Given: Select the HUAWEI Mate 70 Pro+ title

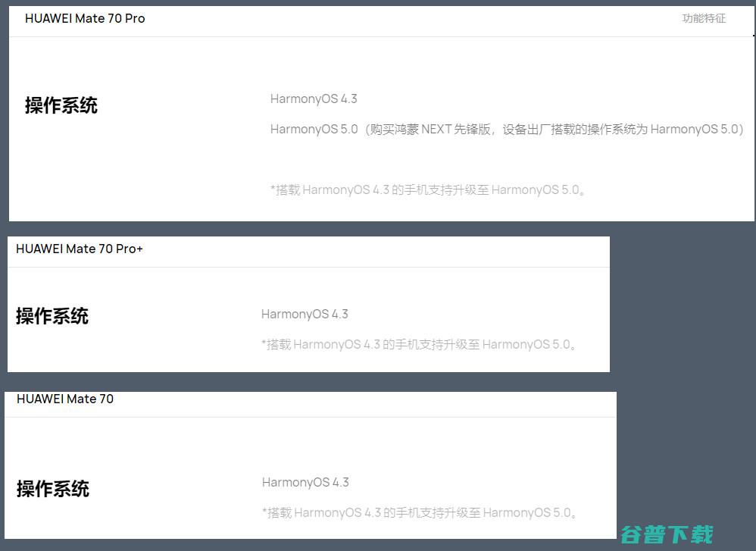Looking at the screenshot, I should click(79, 249).
